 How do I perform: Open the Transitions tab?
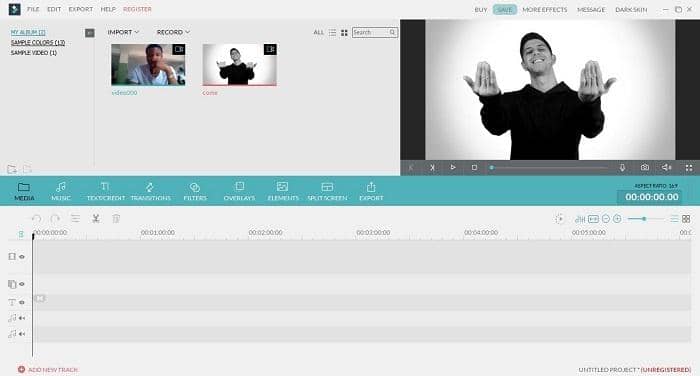[x=150, y=191]
